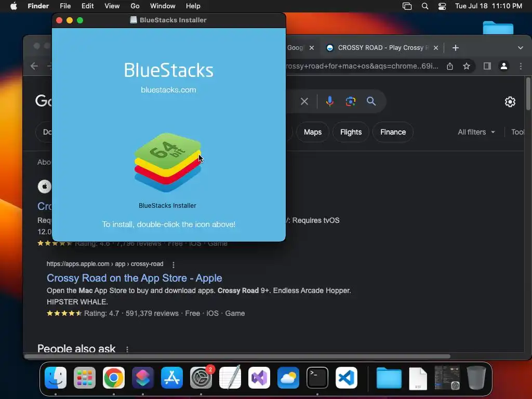Open System Settings in the Dock
This screenshot has width=532, height=399.
[x=201, y=377]
